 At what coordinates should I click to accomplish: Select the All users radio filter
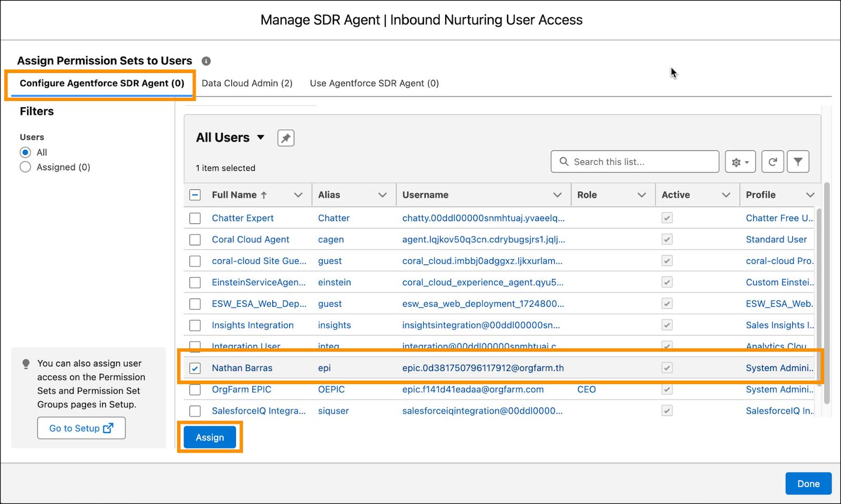pos(25,152)
